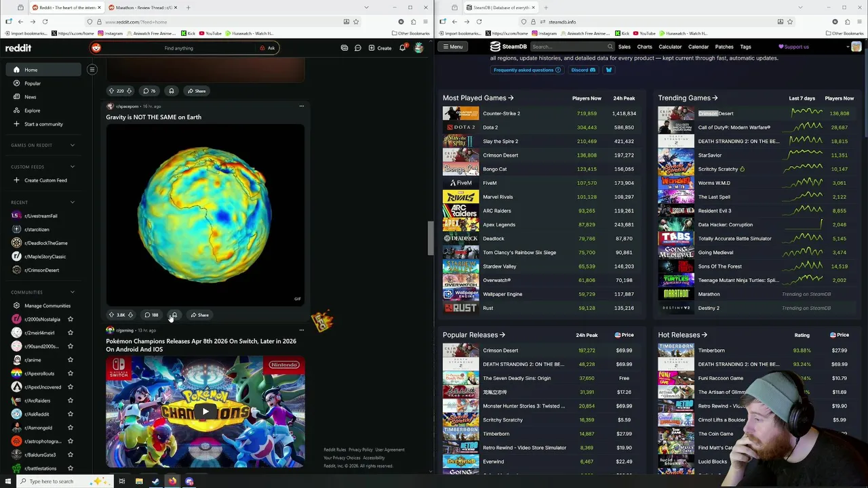Share the gravity post
868x488 pixels.
tap(199, 315)
